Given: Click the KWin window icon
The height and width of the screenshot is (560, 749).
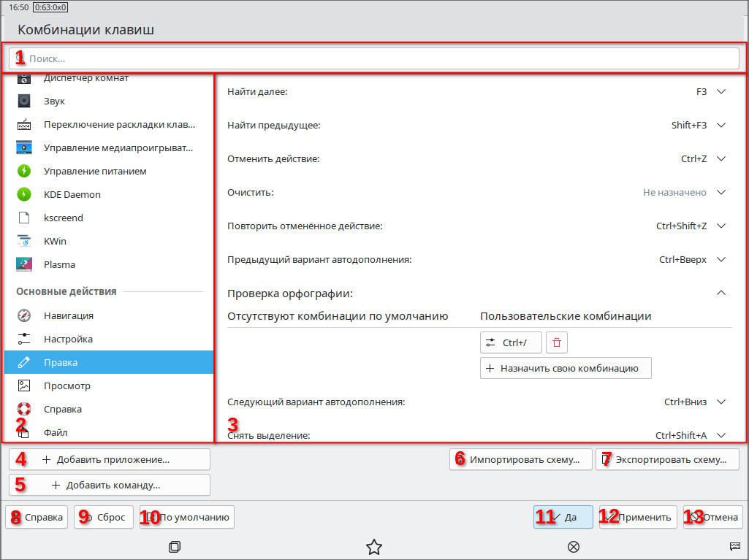Looking at the screenshot, I should tap(24, 241).
